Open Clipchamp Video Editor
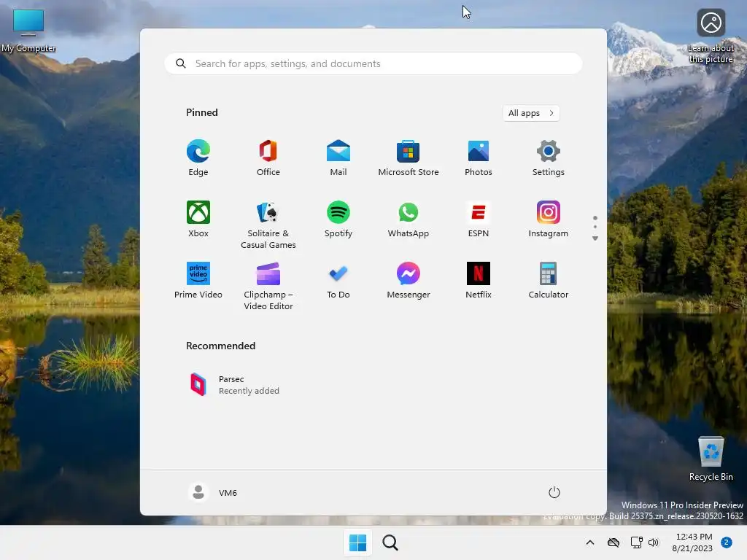The image size is (747, 560). click(x=268, y=286)
